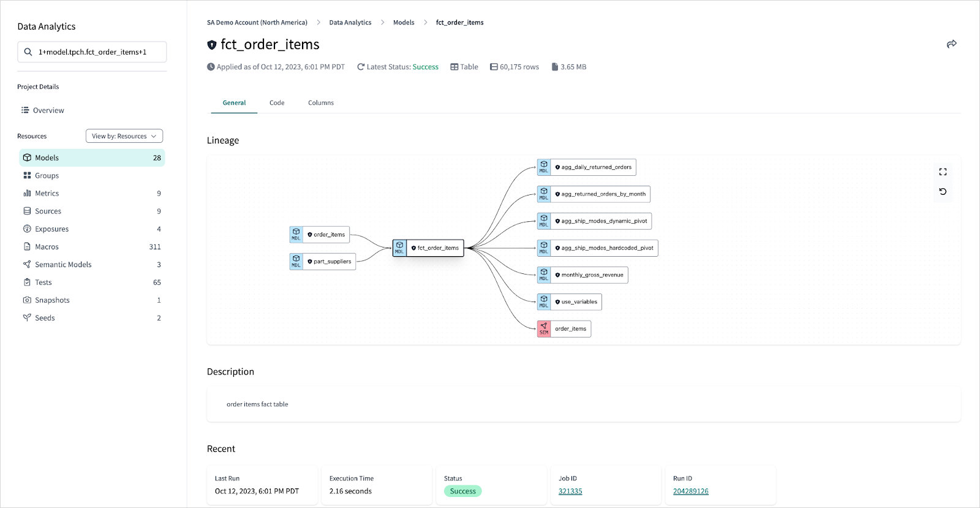Click MDL icon of agg_daily_returned_orders node

tap(544, 167)
